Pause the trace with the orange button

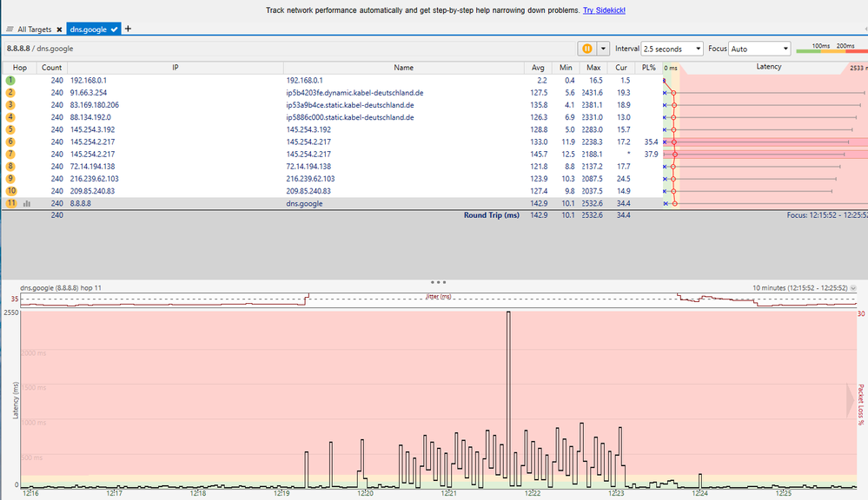pyautogui.click(x=587, y=49)
